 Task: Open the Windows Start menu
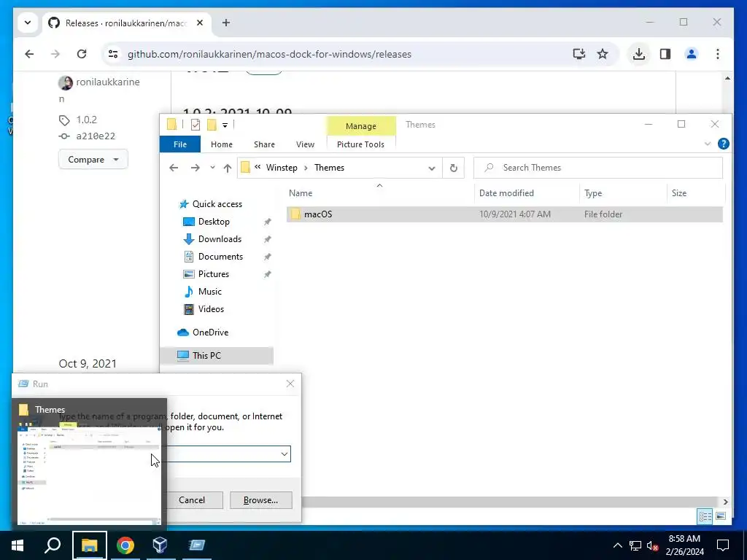tap(18, 545)
